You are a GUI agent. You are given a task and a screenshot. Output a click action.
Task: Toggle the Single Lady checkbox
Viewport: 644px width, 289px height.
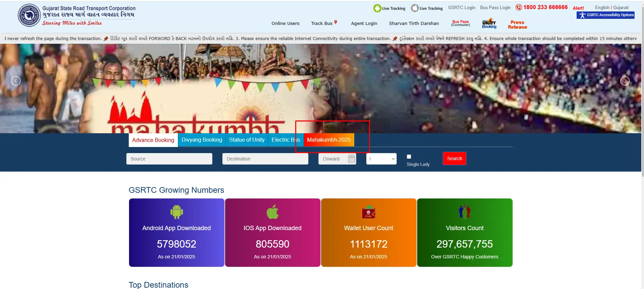409,157
